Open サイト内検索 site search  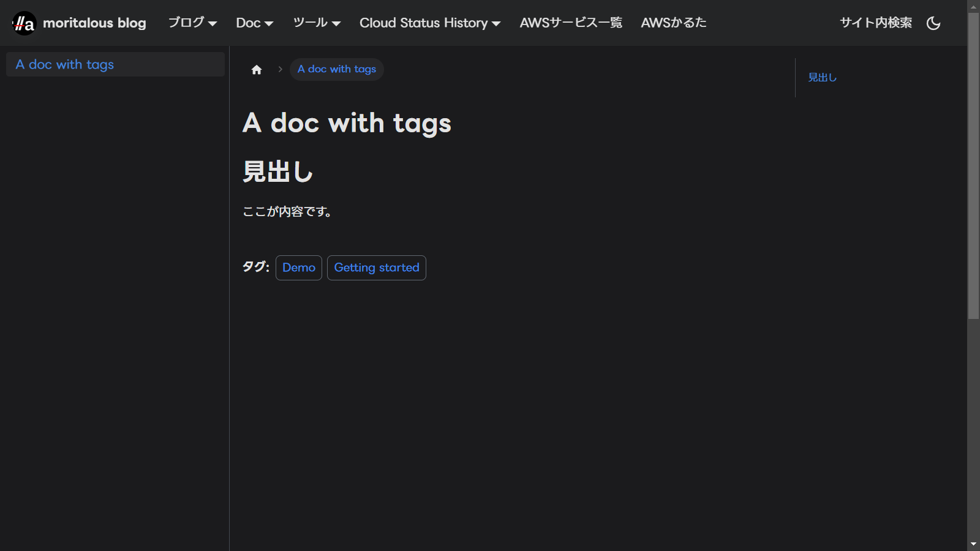[x=875, y=23]
